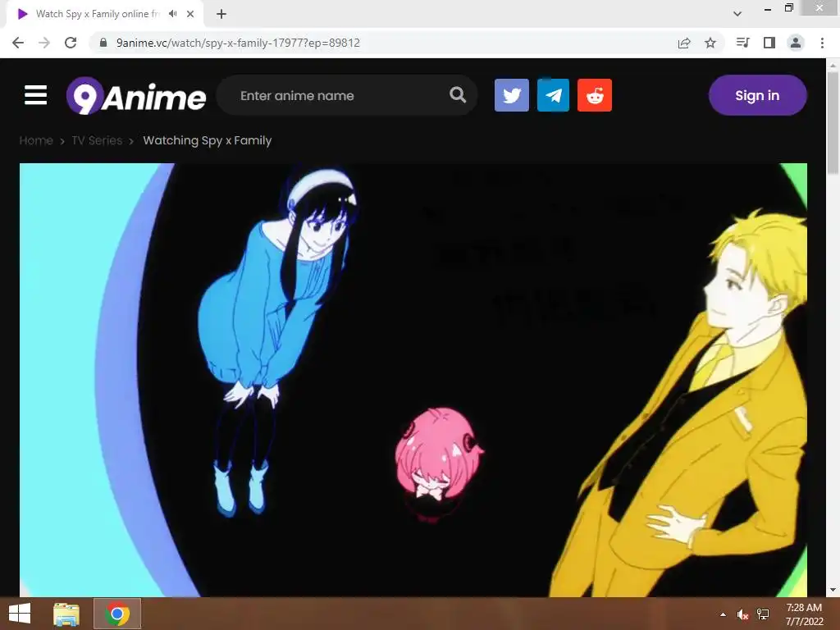Screen dimensions: 840x630
Task: Open the TV Series breadcrumb link
Action: pyautogui.click(x=97, y=140)
